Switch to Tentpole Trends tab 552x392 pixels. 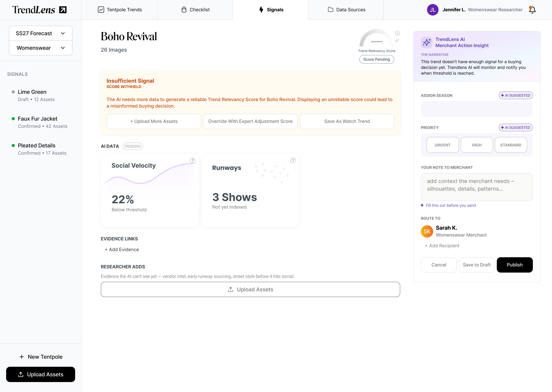[120, 10]
